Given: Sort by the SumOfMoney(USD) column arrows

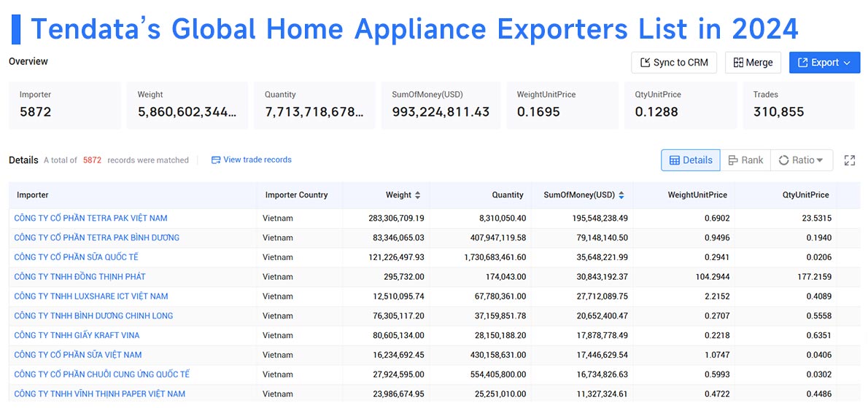Looking at the screenshot, I should [621, 195].
